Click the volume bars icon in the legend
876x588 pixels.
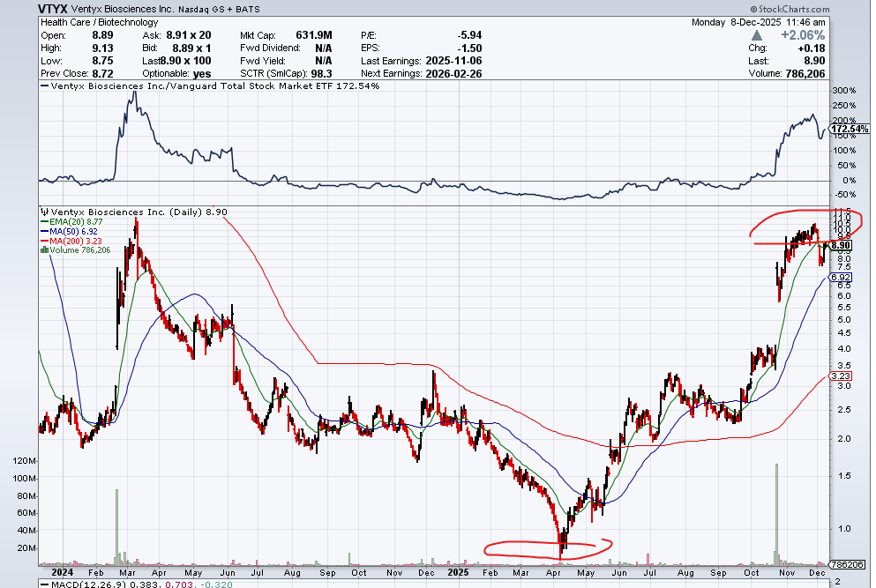click(44, 250)
